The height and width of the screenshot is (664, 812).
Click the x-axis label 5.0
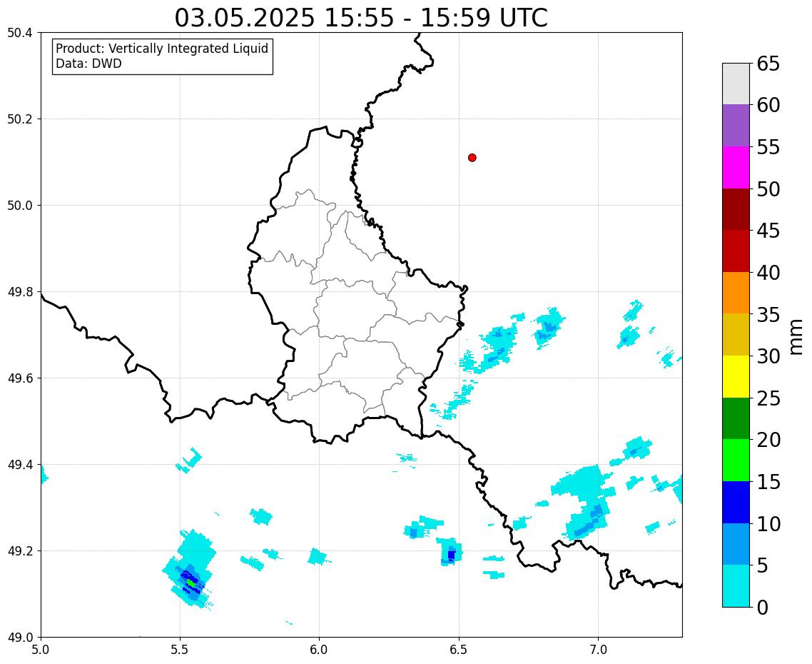(41, 650)
